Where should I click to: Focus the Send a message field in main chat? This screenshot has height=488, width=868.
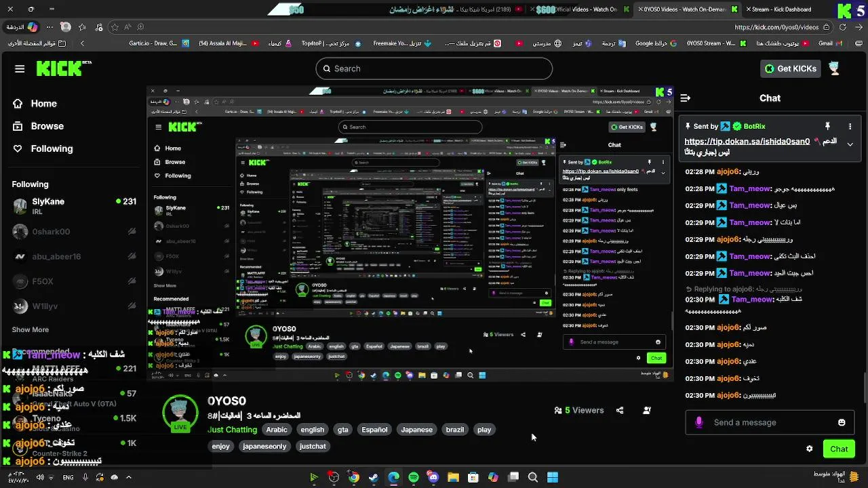pos(770,422)
